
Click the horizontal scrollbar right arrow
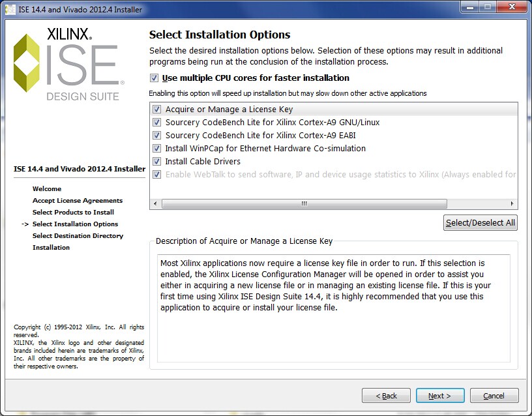coord(512,203)
